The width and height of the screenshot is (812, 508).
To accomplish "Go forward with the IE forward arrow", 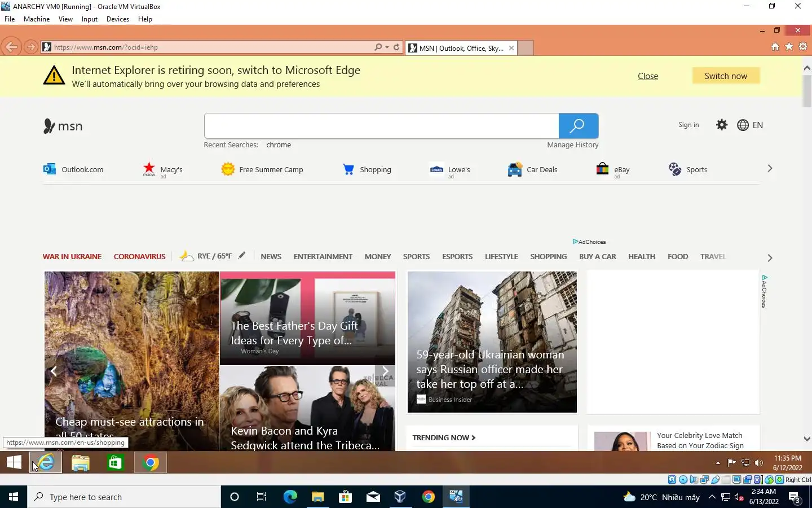I will coord(31,47).
